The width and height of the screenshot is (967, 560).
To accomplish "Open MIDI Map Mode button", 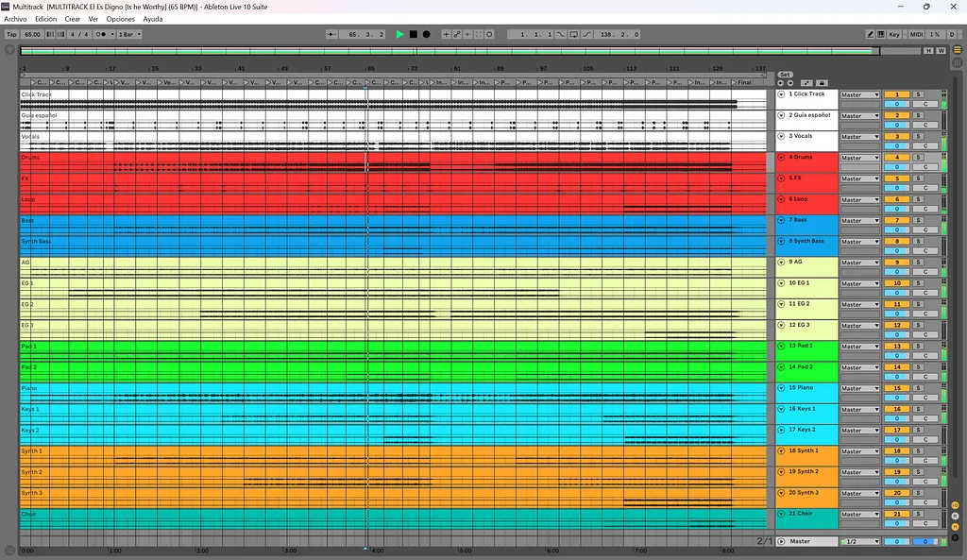I will point(916,35).
